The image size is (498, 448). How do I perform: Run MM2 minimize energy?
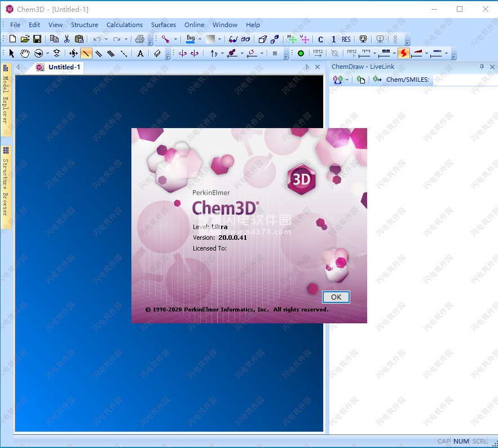pos(318,53)
